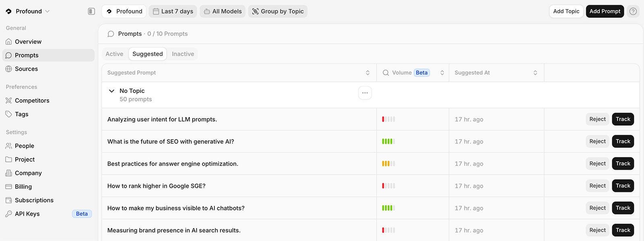Open the Last 7 days date filter
The width and height of the screenshot is (644, 241).
173,11
